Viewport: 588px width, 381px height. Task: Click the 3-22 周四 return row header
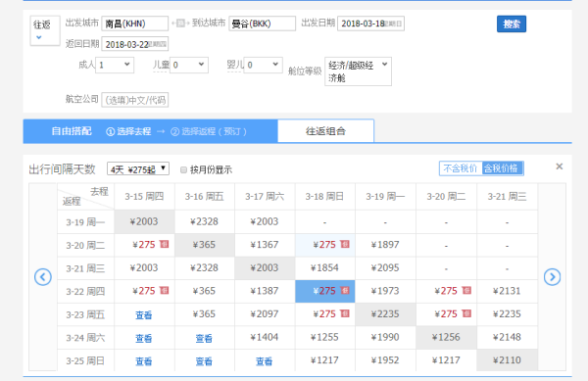click(x=85, y=292)
